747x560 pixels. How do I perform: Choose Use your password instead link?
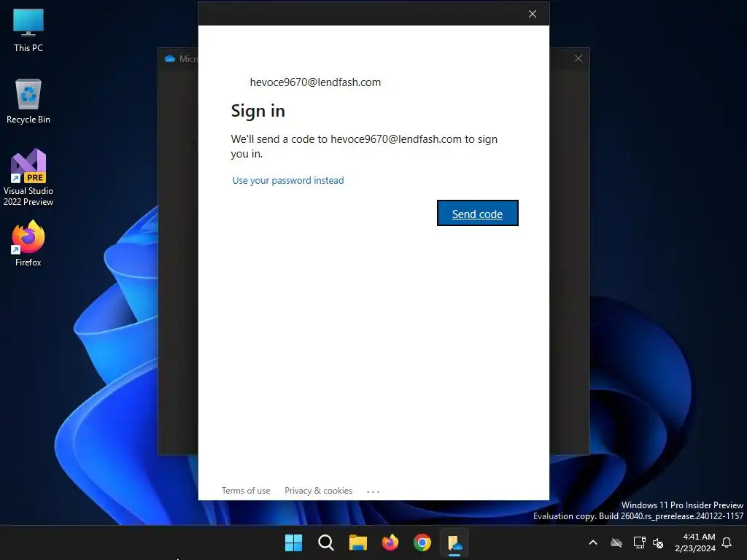point(287,181)
